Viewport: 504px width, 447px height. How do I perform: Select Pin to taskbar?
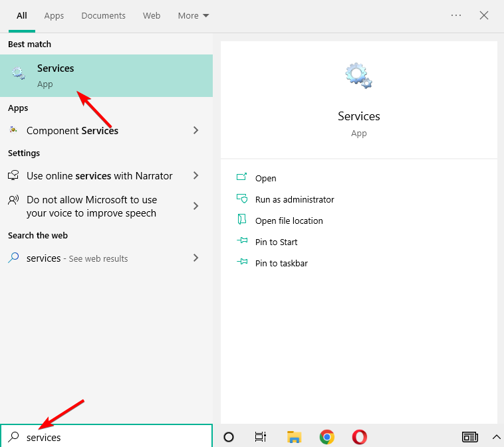(281, 263)
